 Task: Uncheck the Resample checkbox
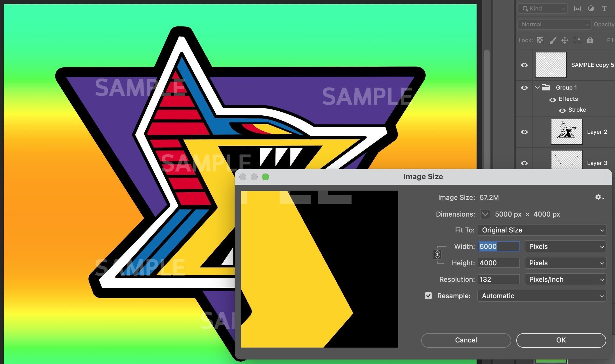coord(428,296)
